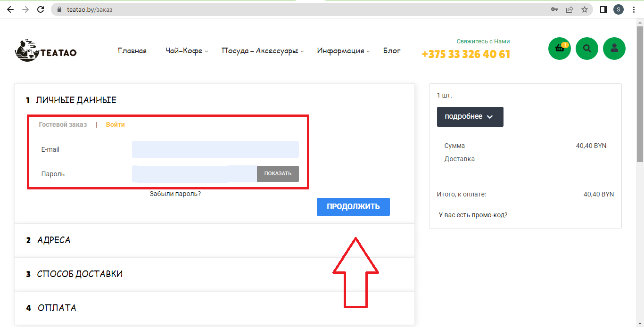
Task: Open saved passwords key icon
Action: click(x=554, y=9)
